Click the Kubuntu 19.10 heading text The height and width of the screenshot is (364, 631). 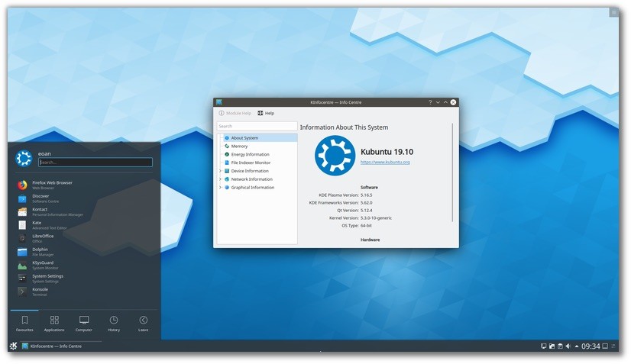pos(387,152)
